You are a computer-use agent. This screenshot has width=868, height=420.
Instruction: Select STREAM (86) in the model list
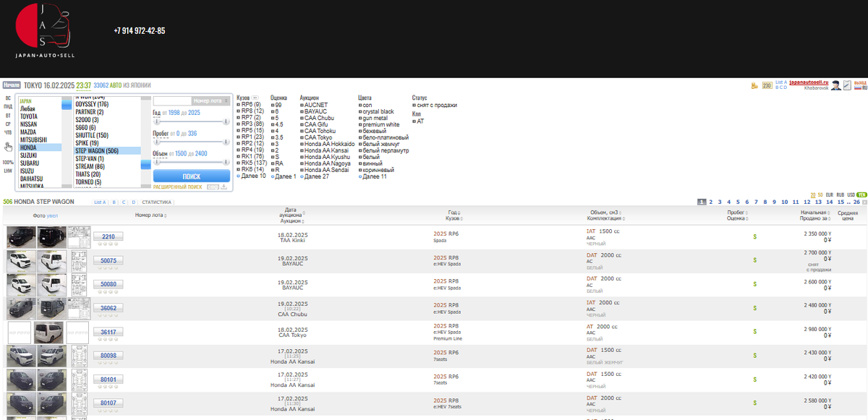coord(90,166)
